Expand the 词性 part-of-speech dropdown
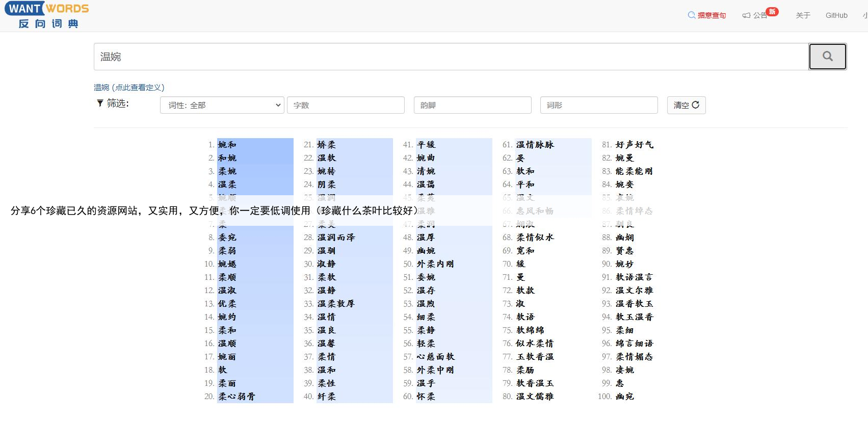Image resolution: width=868 pixels, height=421 pixels. (x=222, y=105)
